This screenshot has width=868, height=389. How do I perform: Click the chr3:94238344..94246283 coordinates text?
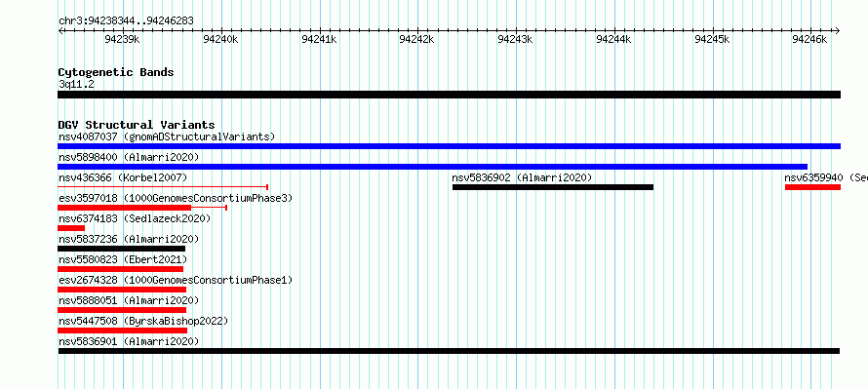(126, 21)
